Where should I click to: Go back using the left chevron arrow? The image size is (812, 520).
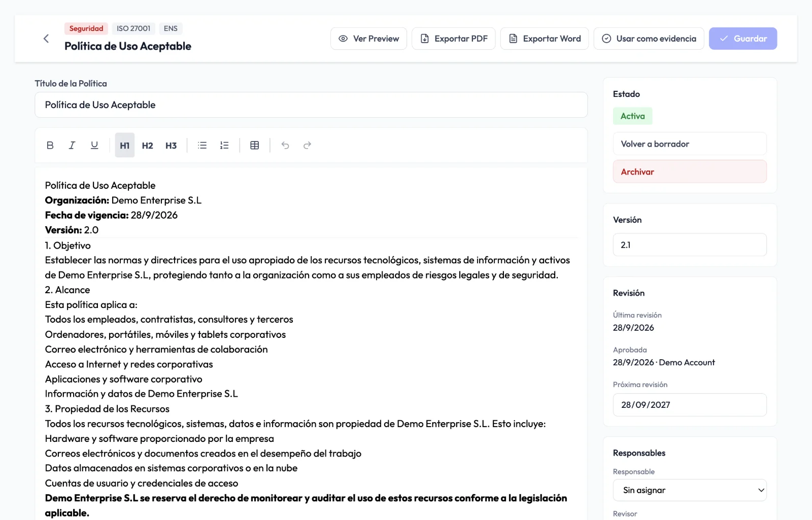tap(46, 39)
